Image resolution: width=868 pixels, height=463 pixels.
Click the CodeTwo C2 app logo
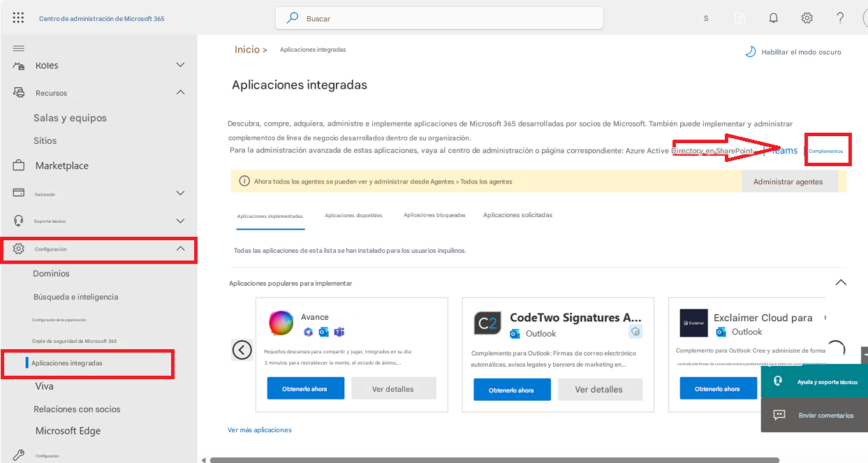tap(487, 323)
